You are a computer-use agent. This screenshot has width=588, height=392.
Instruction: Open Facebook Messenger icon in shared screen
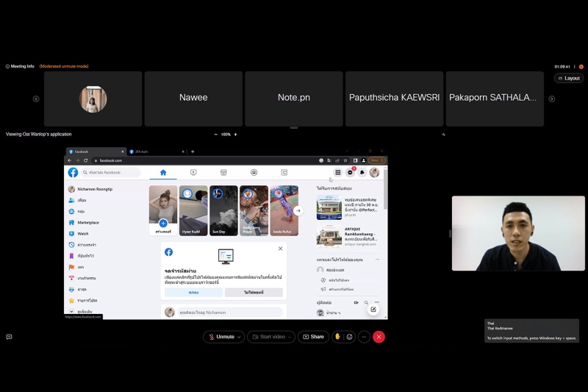click(x=351, y=172)
